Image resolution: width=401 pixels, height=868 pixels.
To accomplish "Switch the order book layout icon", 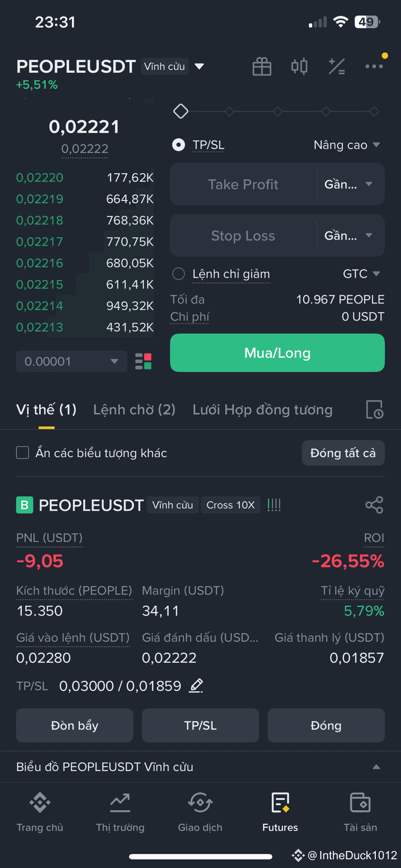I will coord(143,362).
